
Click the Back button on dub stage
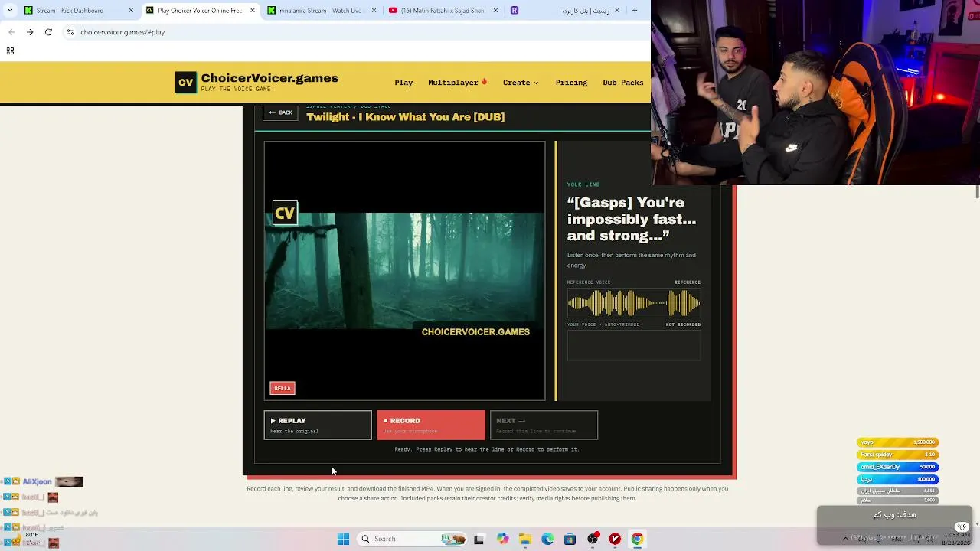coord(280,112)
